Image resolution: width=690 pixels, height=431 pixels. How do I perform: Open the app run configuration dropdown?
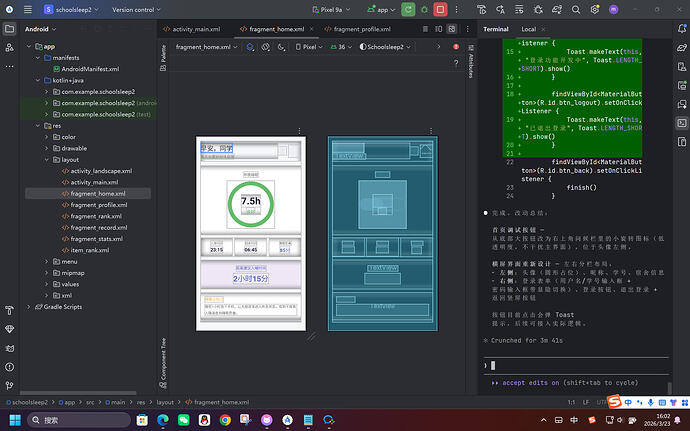pos(381,9)
